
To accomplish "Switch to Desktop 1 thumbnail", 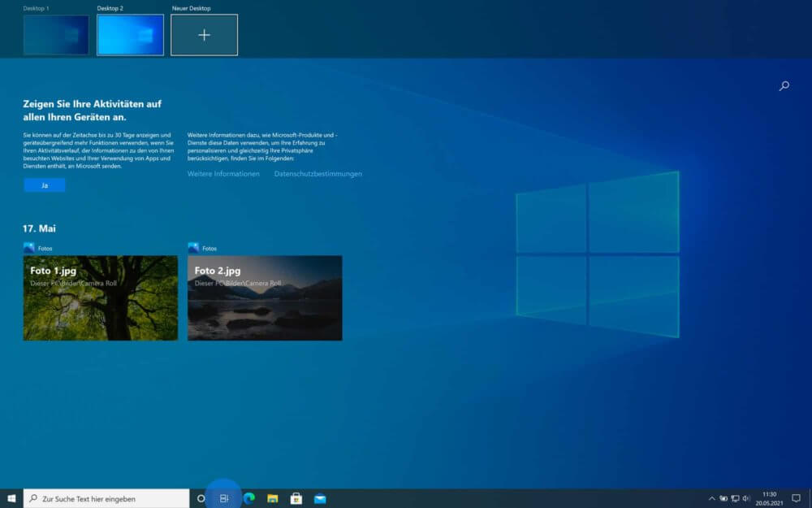I will pos(56,35).
